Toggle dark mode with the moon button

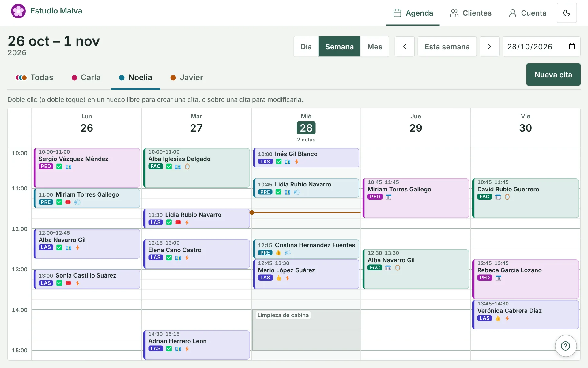pos(567,13)
